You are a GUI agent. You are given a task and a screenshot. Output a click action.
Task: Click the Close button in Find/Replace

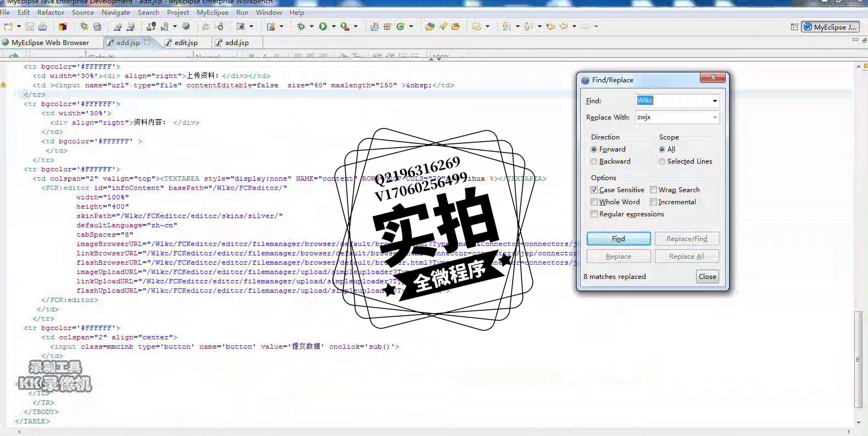708,277
